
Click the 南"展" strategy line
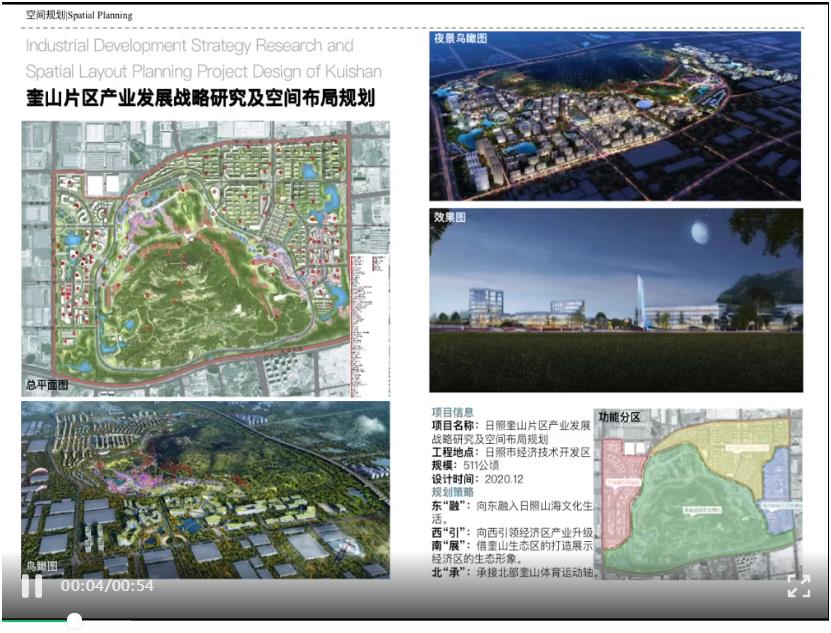[x=512, y=552]
